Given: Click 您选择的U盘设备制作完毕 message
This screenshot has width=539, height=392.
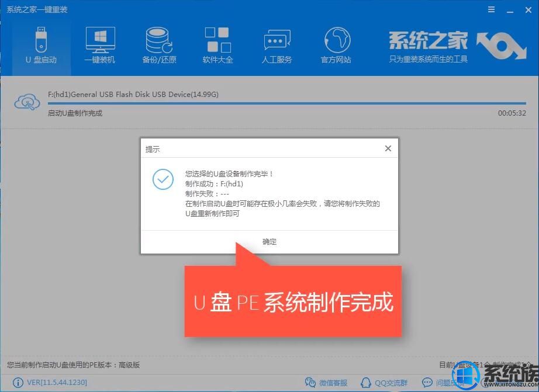Looking at the screenshot, I should [229, 174].
